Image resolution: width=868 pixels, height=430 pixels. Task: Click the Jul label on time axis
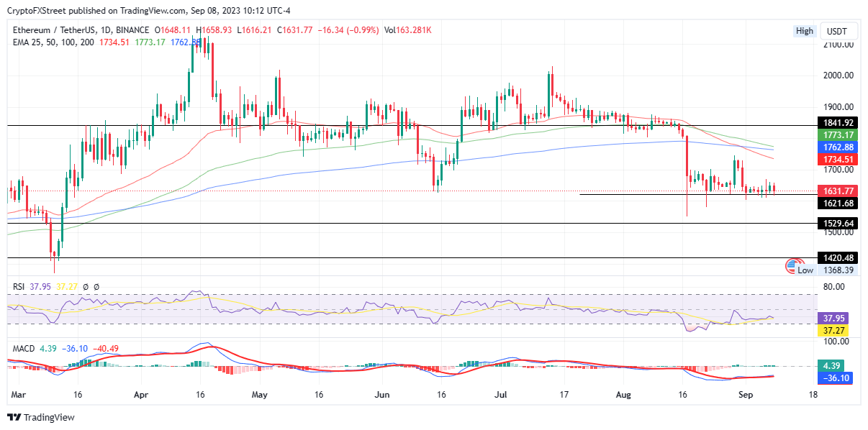coord(502,395)
